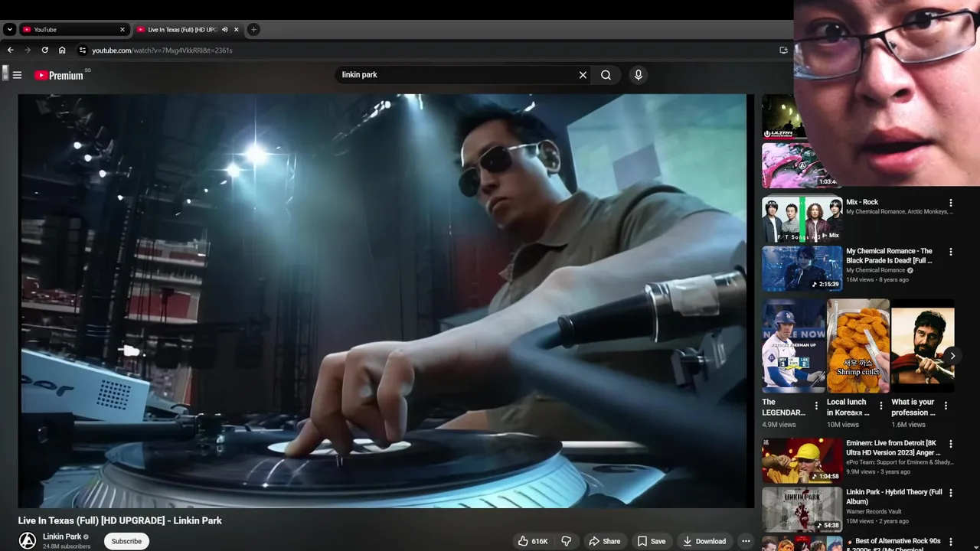The image size is (980, 551).
Task: Play Linkin Park Hybrid Theory full album
Action: [x=802, y=510]
